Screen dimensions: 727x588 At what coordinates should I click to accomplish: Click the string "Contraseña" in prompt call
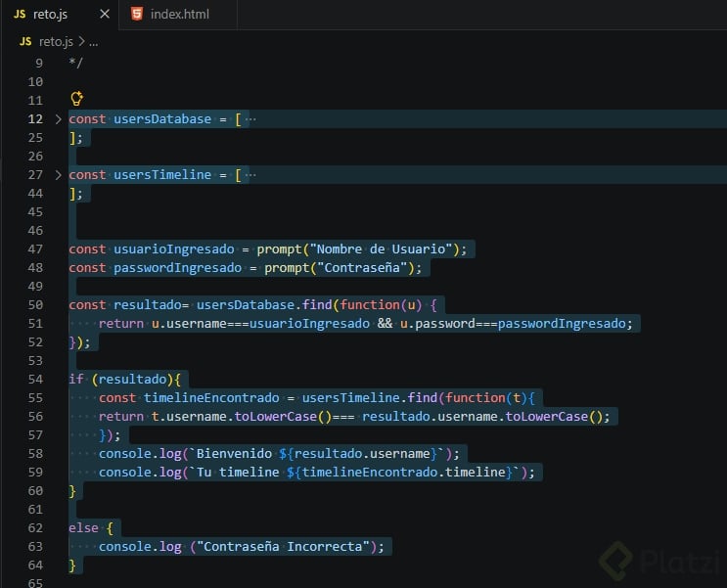tap(362, 267)
